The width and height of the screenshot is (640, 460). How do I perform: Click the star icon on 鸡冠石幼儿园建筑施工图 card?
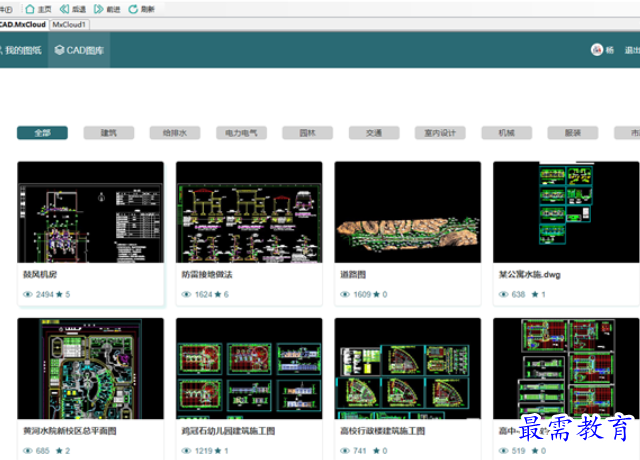click(x=218, y=451)
